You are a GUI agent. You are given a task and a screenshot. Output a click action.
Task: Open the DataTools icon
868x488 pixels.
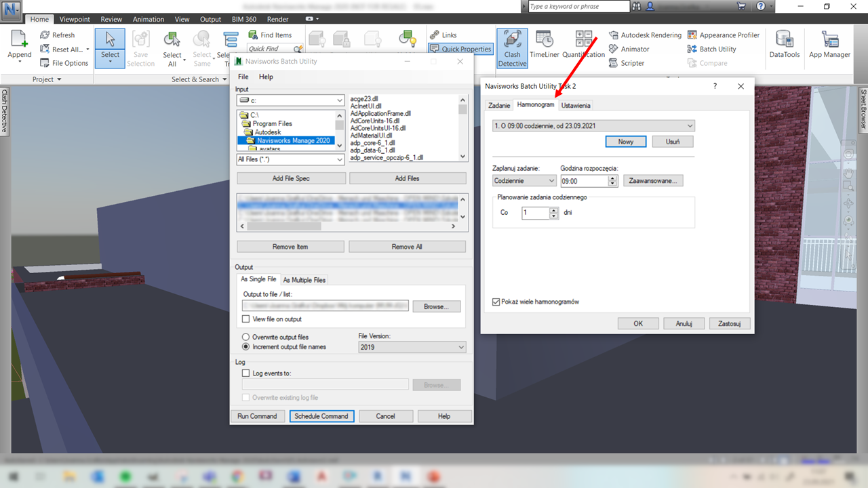tap(785, 46)
